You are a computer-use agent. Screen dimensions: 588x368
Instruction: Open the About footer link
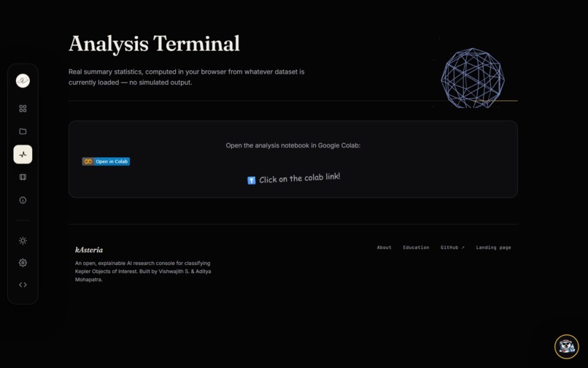pyautogui.click(x=384, y=248)
